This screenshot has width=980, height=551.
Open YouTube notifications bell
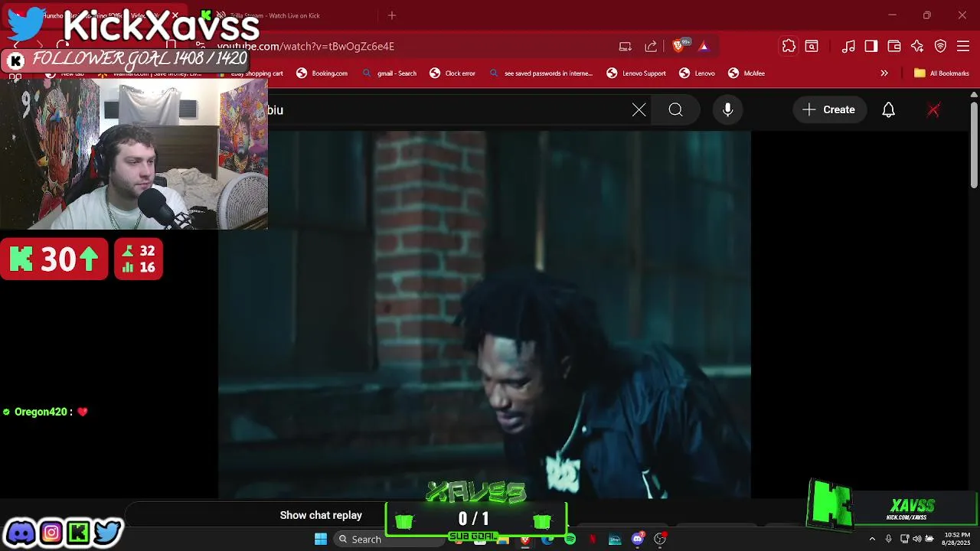[888, 110]
